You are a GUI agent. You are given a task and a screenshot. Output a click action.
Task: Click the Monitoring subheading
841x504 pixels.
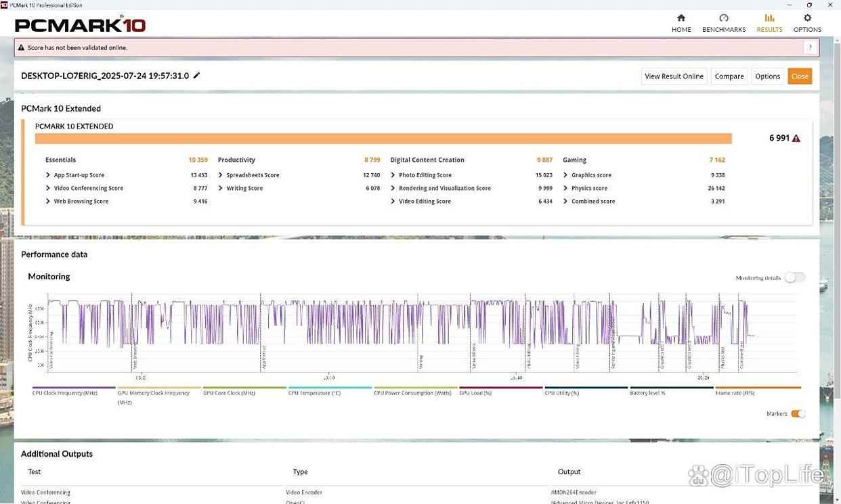click(x=49, y=276)
